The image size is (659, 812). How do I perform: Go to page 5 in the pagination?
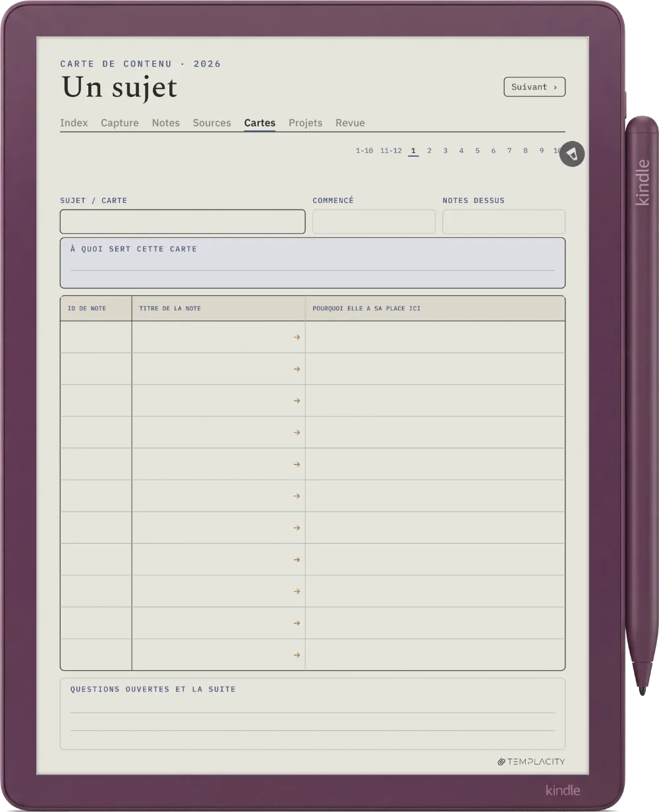point(477,151)
